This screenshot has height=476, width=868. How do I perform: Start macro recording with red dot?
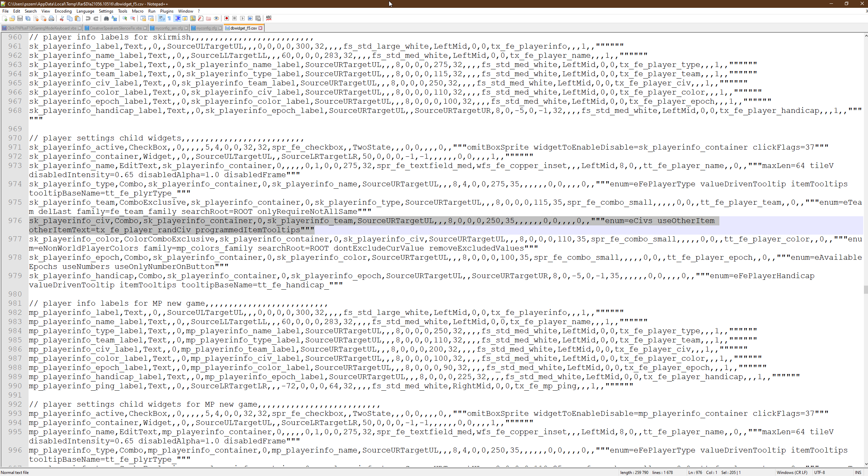[x=227, y=18]
